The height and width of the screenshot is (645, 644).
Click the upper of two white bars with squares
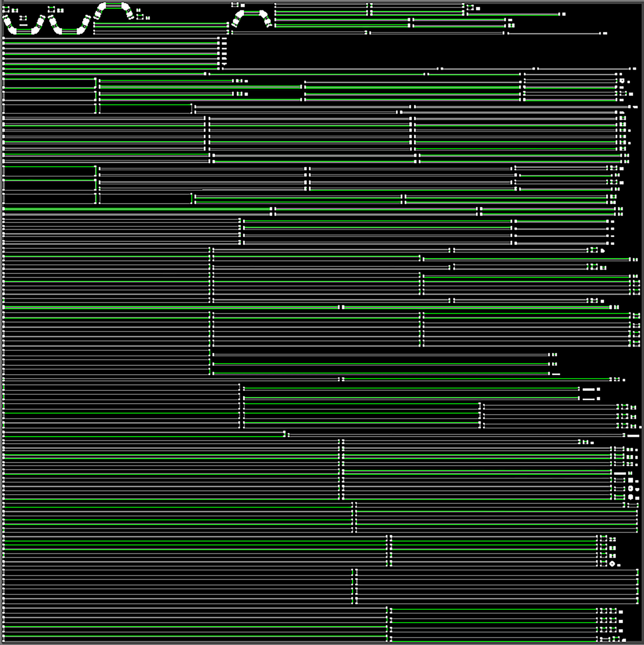[x=589, y=389]
